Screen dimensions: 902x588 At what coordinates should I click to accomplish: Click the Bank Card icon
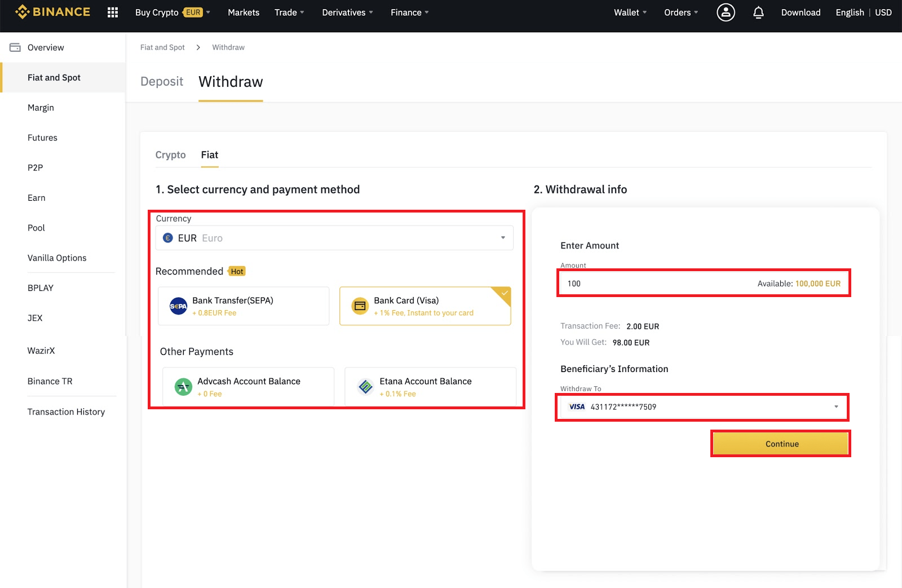(x=360, y=306)
